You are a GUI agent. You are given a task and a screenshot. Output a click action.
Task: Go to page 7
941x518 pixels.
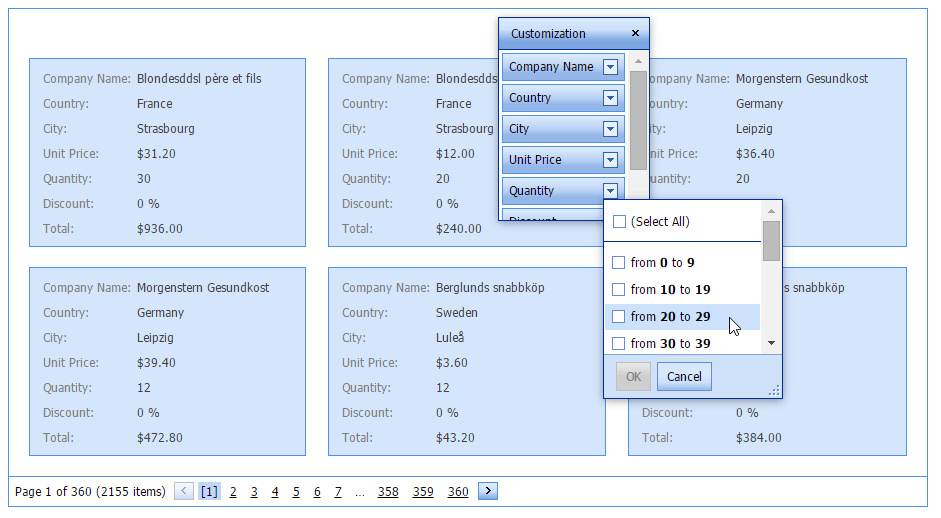pyautogui.click(x=338, y=492)
